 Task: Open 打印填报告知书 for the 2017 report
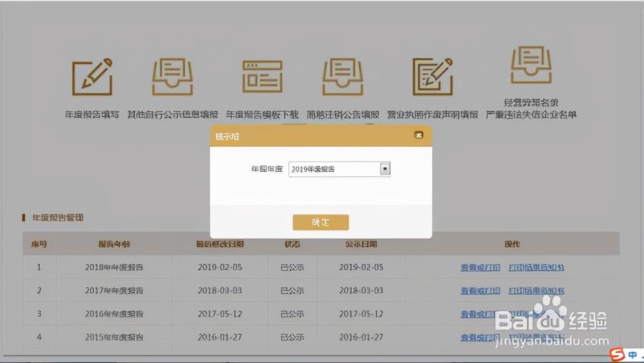tap(536, 291)
